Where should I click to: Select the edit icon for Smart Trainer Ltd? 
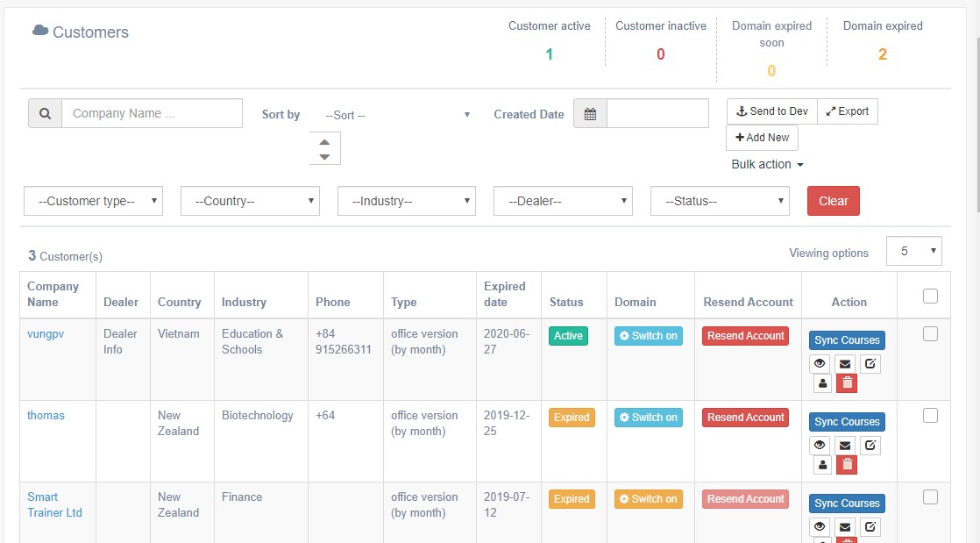870,526
